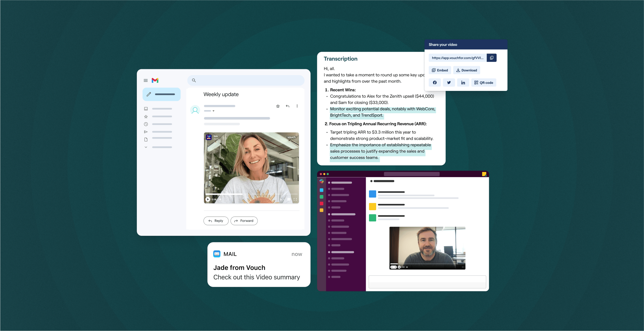
Task: Click Jade's video thumbnail in email
Action: (251, 168)
